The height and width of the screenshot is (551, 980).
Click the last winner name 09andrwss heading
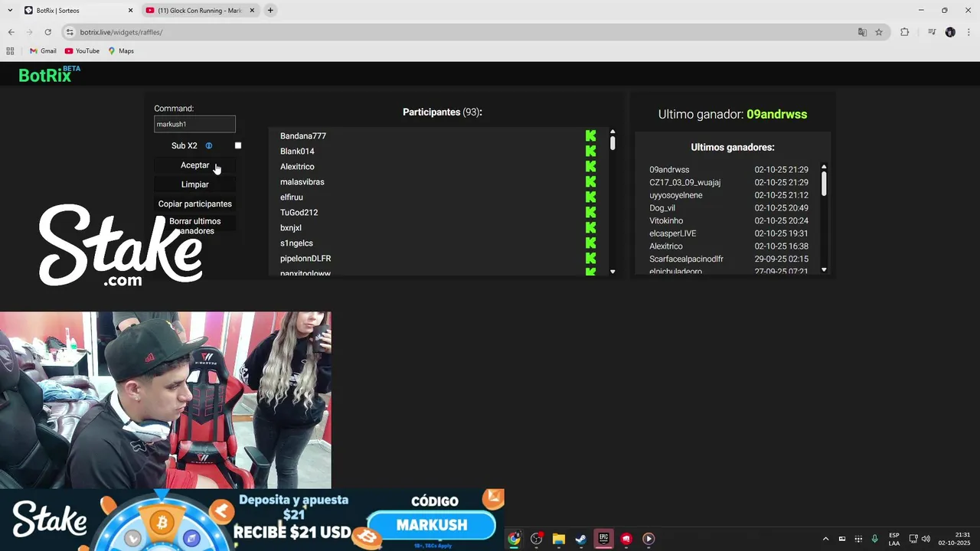(x=776, y=114)
